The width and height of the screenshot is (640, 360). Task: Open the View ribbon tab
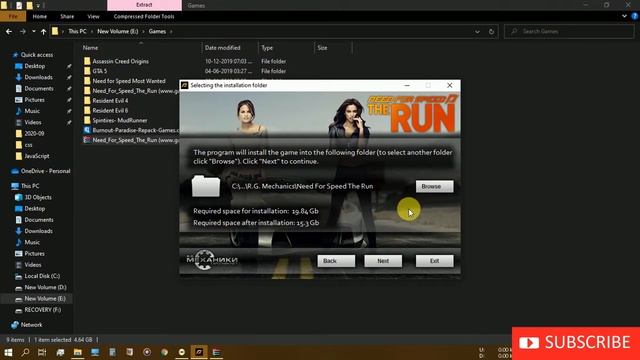93,16
